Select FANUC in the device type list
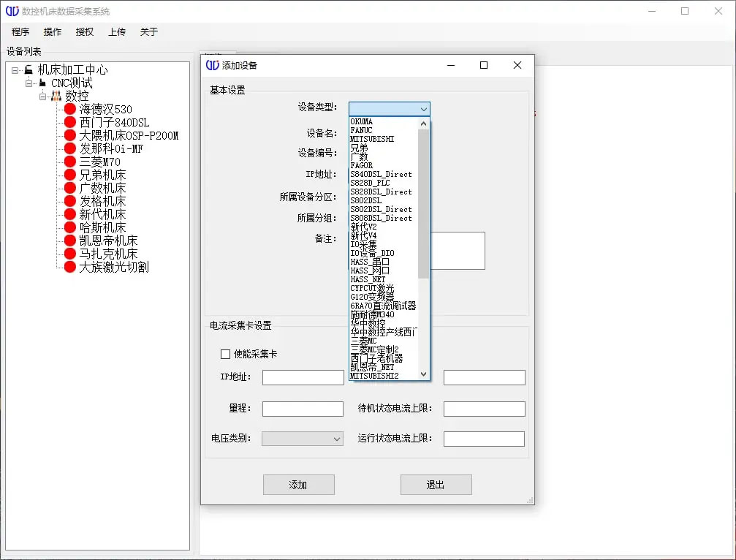The height and width of the screenshot is (560, 736). pos(384,130)
